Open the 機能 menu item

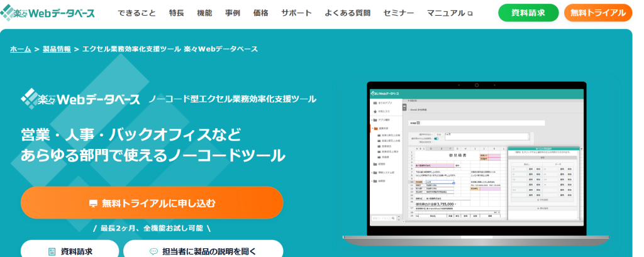pyautogui.click(x=204, y=13)
